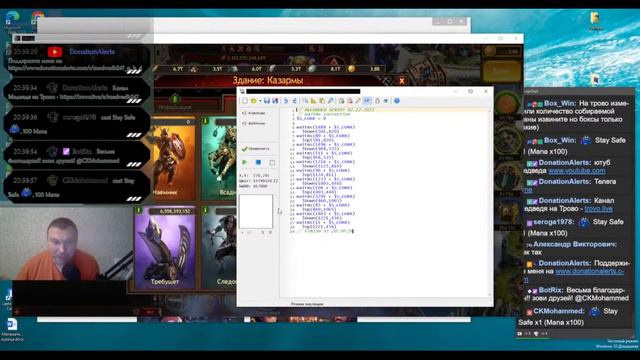Open the Word document icon on desktop
Viewport: 640px width, 360px height.
pos(12,325)
